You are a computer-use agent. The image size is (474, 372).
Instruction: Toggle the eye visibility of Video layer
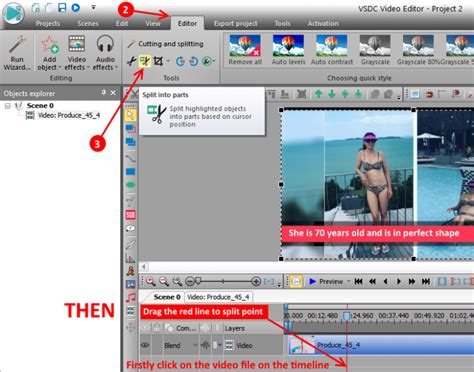click(145, 345)
